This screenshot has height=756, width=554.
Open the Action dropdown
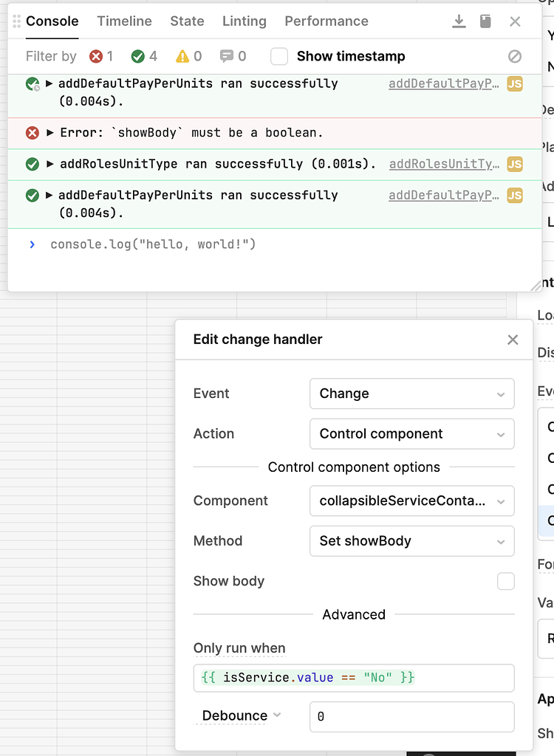[x=411, y=433]
